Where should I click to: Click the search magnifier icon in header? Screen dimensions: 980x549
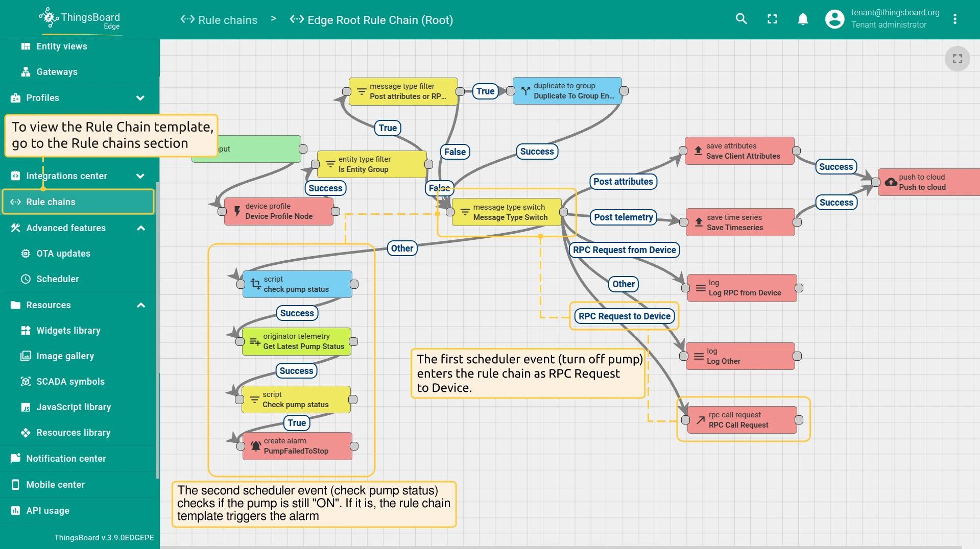coord(741,19)
